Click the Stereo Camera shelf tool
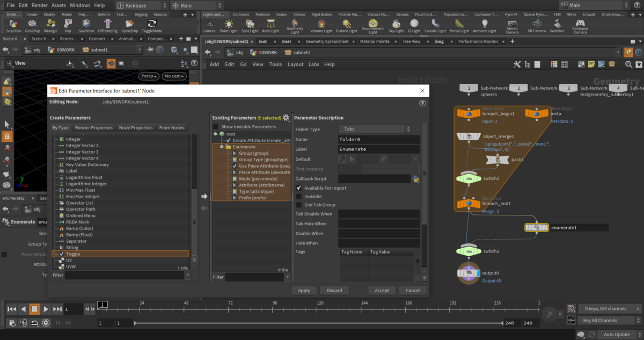The image size is (644, 340). 512,27
